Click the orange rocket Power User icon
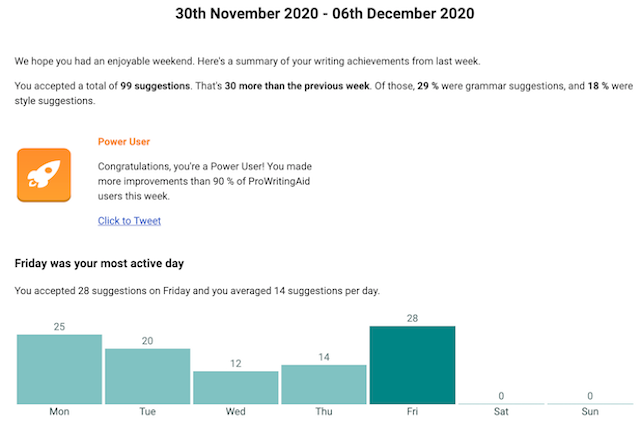Screen dimensions: 640x427 (44, 175)
